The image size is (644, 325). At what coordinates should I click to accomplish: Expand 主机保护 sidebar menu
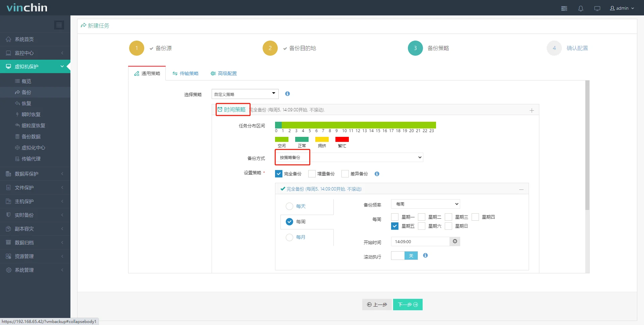(x=35, y=201)
